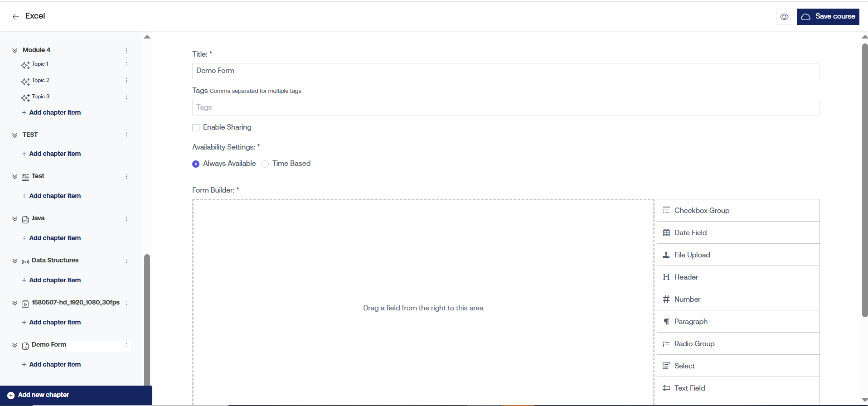Click the Data Structures live stream icon

[x=25, y=261]
